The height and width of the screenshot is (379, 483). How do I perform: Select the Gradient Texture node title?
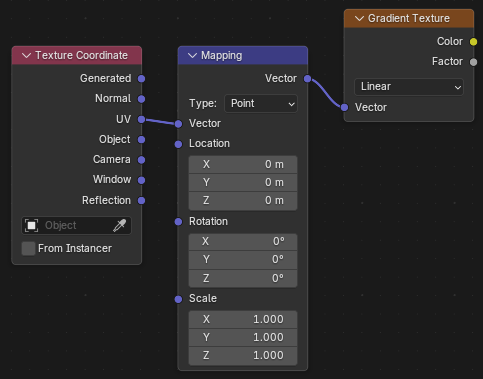[409, 18]
